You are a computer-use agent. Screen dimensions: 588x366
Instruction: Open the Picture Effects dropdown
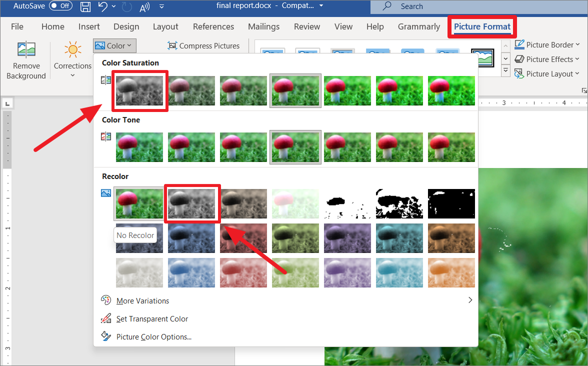(x=547, y=59)
